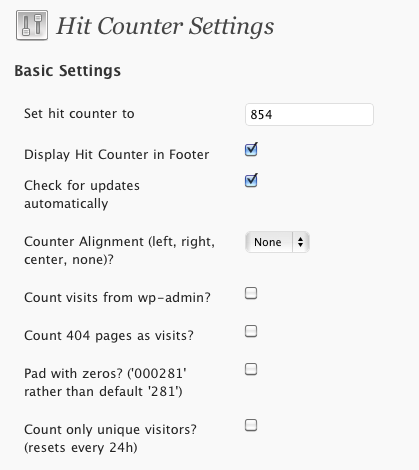419x470 pixels.
Task: Check the Pad with zeros option box
Action: pyautogui.click(x=251, y=369)
